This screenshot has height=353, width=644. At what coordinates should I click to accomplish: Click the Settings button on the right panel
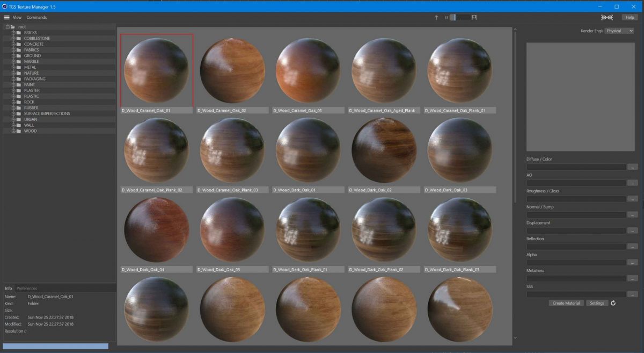click(597, 303)
